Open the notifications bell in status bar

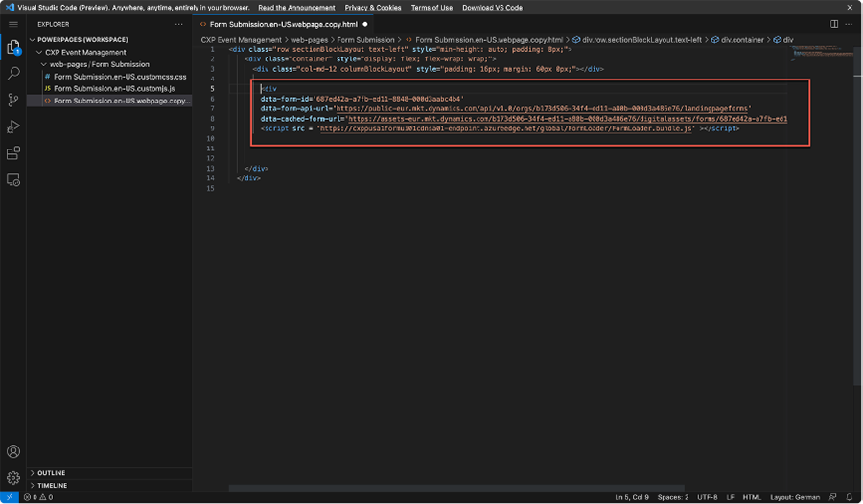850,497
